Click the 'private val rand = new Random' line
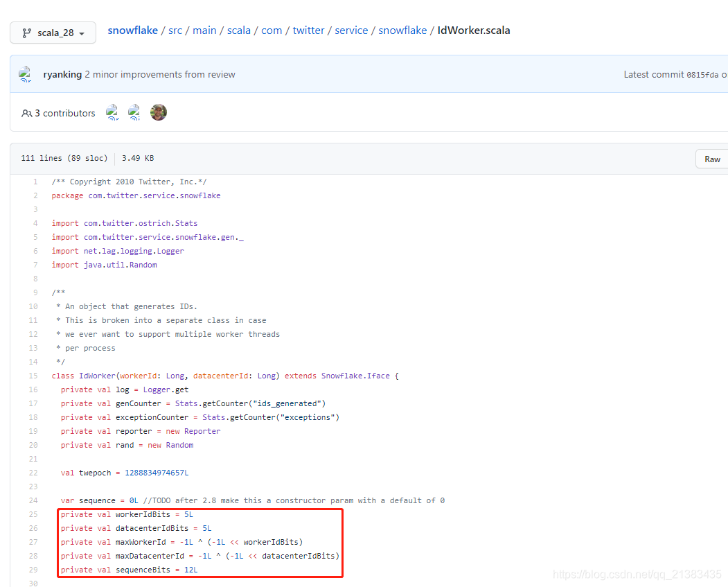Screen dimensions: 728x587 point(127,446)
